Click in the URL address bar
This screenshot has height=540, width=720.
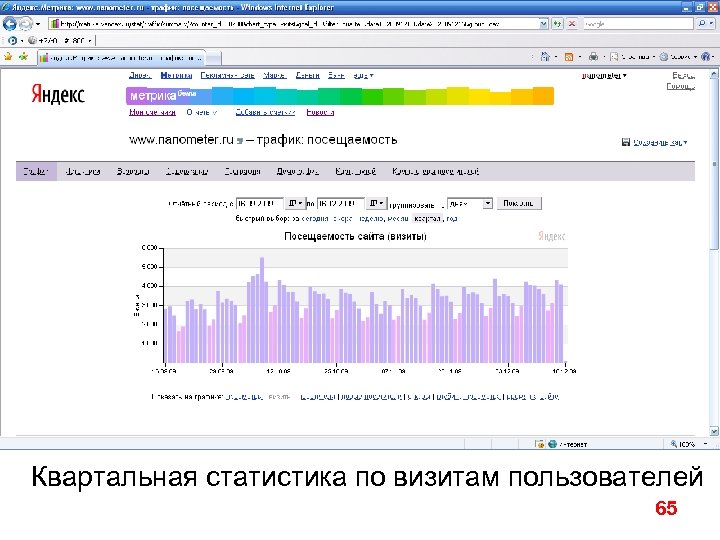tap(294, 24)
